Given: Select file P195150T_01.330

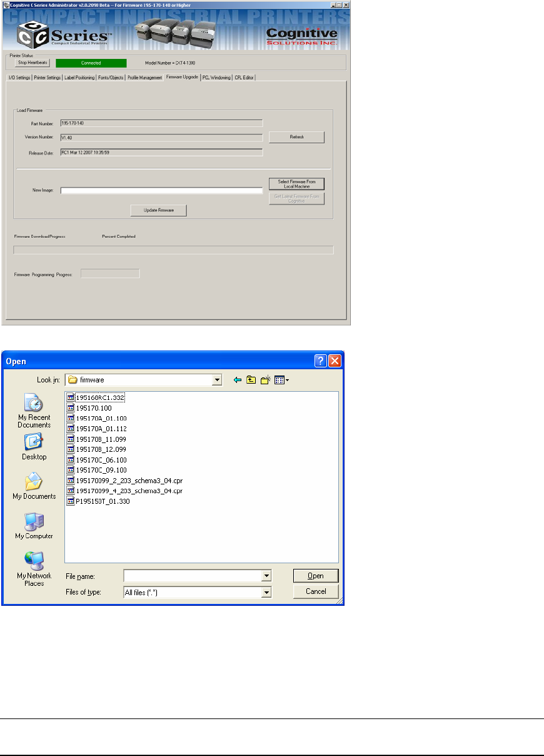Looking at the screenshot, I should click(x=102, y=501).
